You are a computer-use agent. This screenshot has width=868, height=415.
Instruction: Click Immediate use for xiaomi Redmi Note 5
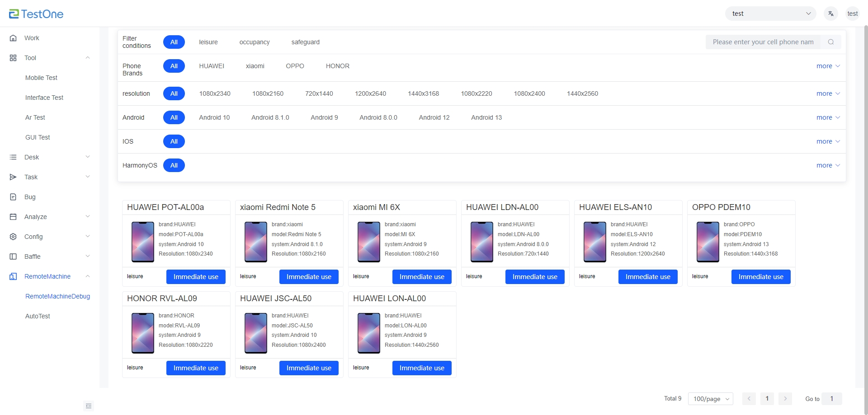[x=309, y=277]
